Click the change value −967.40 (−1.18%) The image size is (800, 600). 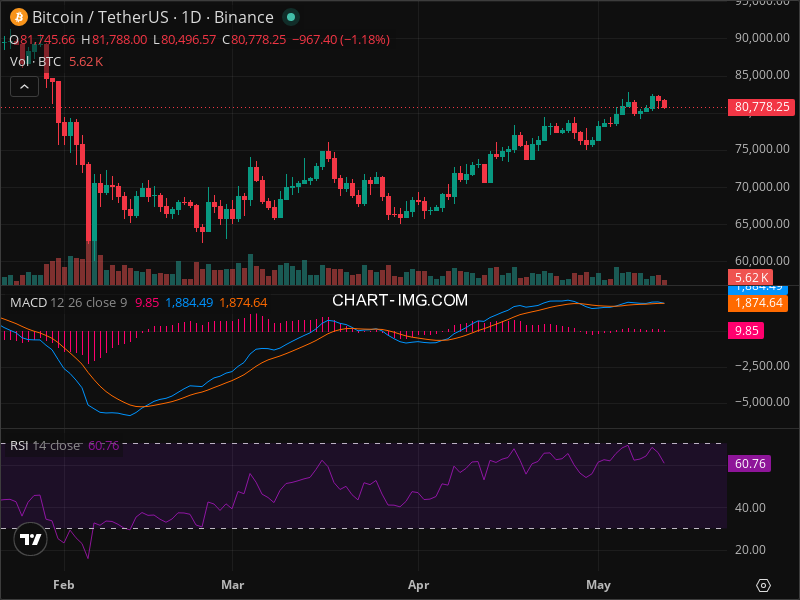tap(341, 40)
